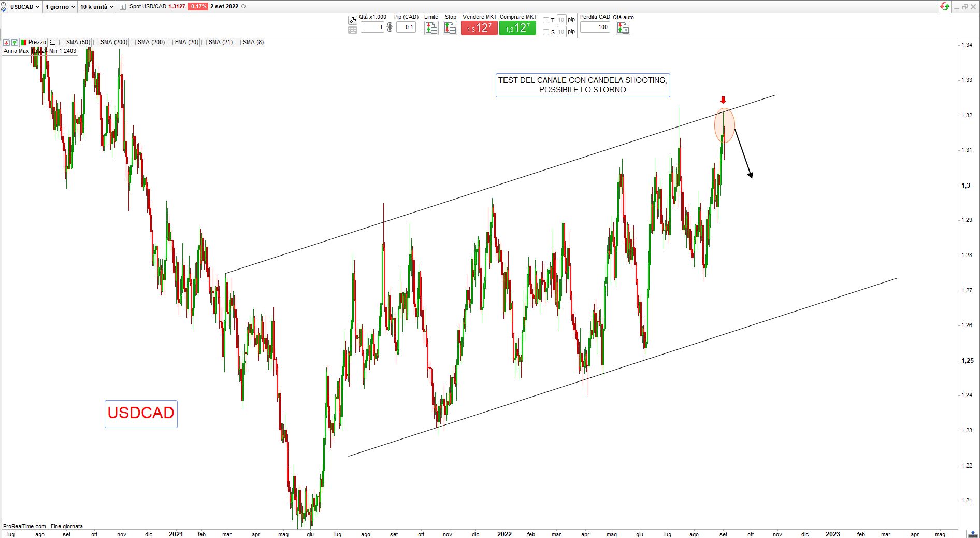Place a Stop order via its icon

(x=450, y=28)
